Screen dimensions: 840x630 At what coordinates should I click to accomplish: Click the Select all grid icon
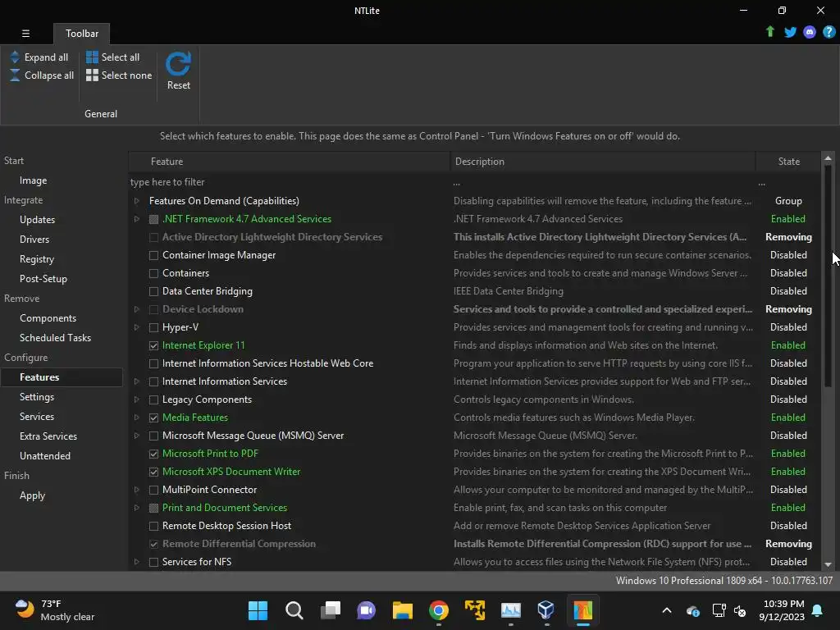tap(92, 57)
